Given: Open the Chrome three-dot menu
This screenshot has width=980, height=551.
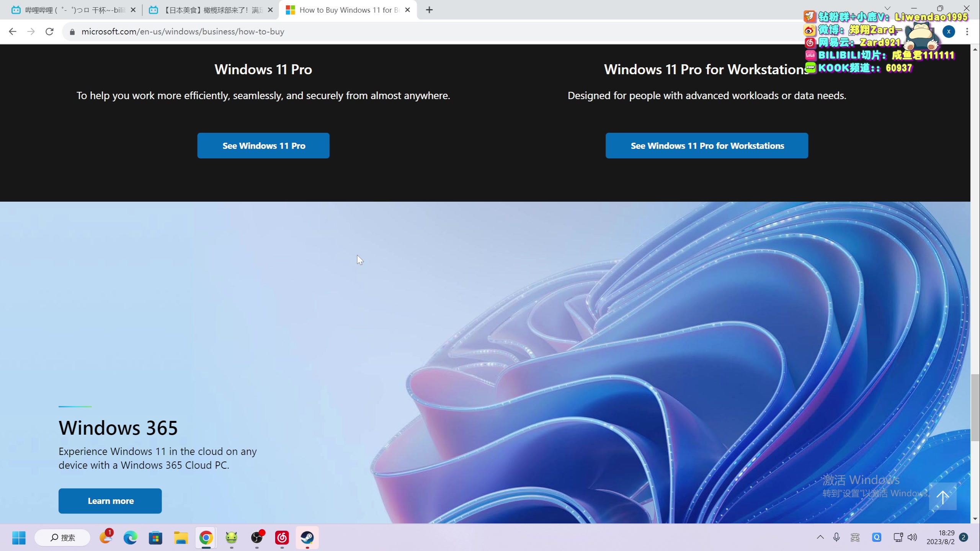Looking at the screenshot, I should click(967, 31).
